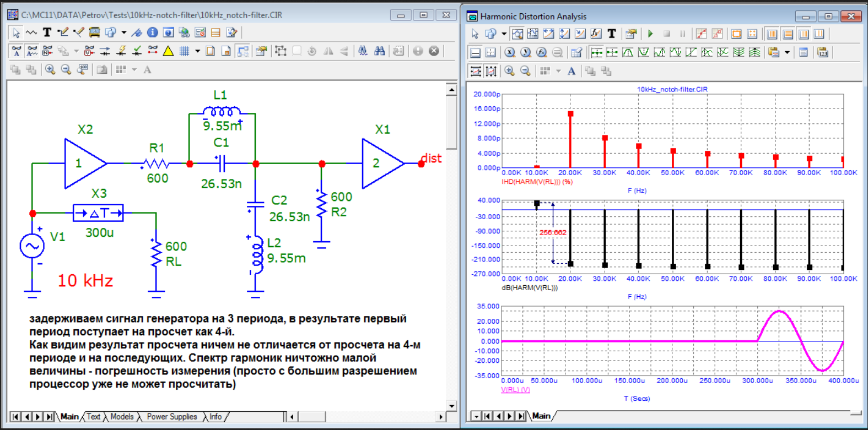Viewport: 868px width, 430px height.
Task: Click the blue Info mode icon
Action: [153, 32]
